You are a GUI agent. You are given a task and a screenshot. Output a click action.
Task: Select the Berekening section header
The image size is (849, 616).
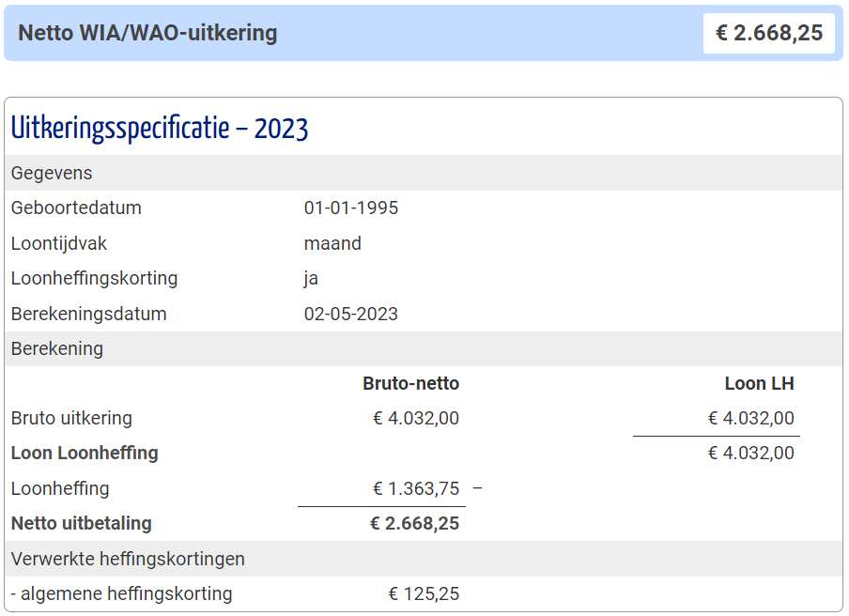pos(424,348)
